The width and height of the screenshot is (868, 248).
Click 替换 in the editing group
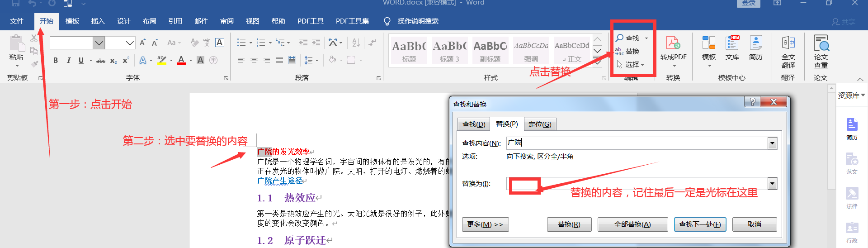click(x=627, y=52)
